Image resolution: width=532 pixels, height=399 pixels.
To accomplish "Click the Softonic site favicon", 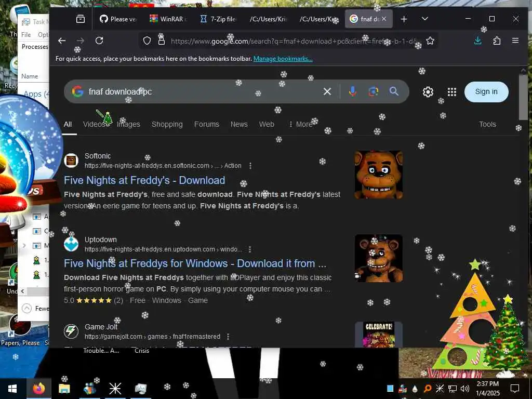I will 71,161.
